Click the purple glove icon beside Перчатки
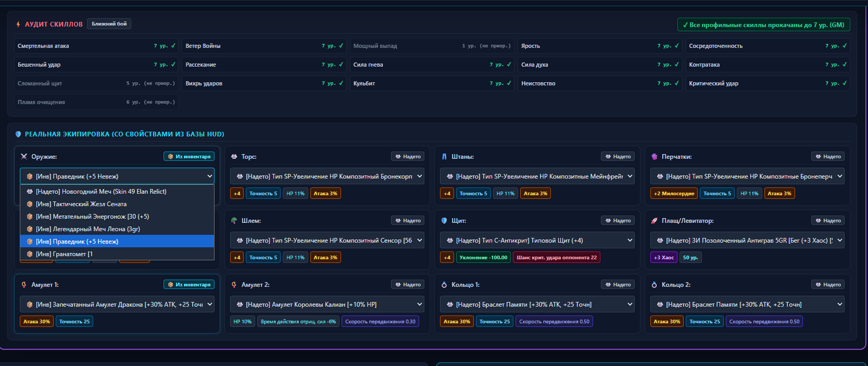The height and width of the screenshot is (366, 868). pyautogui.click(x=655, y=157)
